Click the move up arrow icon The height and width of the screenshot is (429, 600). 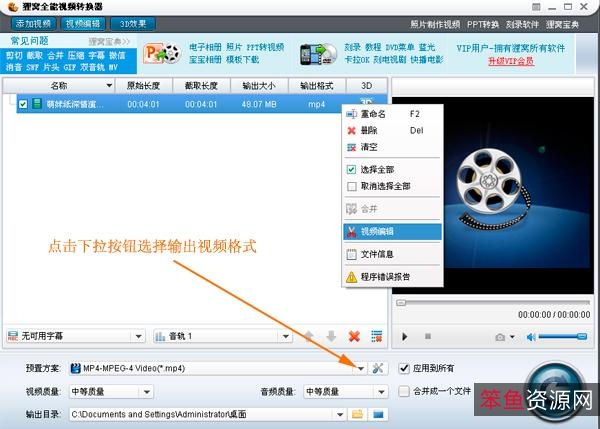(309, 336)
